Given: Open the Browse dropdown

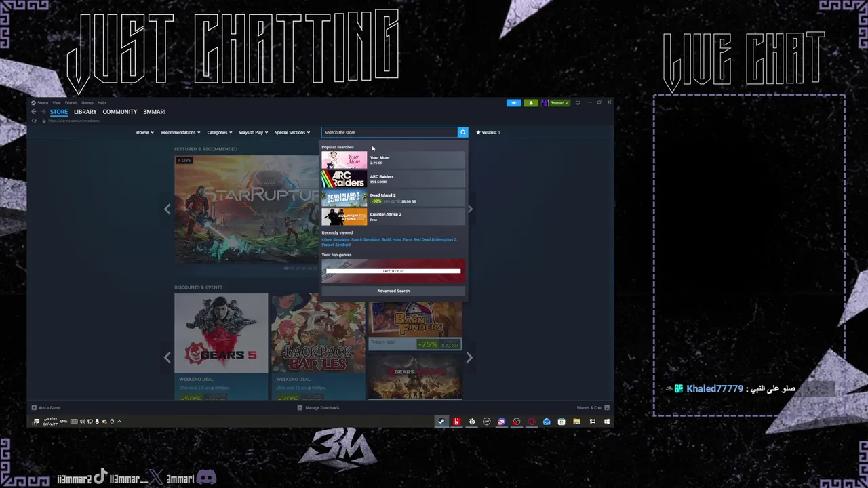Looking at the screenshot, I should 144,132.
